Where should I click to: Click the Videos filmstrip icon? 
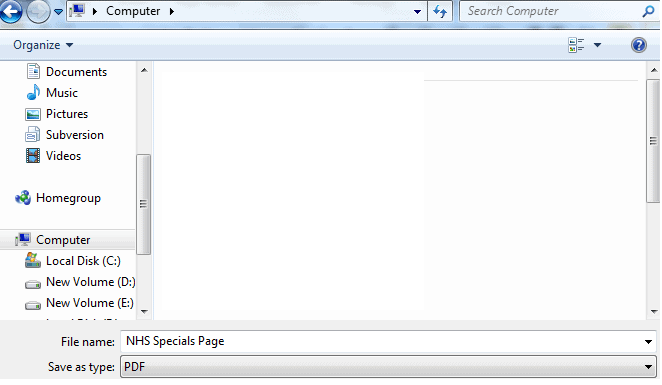pyautogui.click(x=33, y=156)
